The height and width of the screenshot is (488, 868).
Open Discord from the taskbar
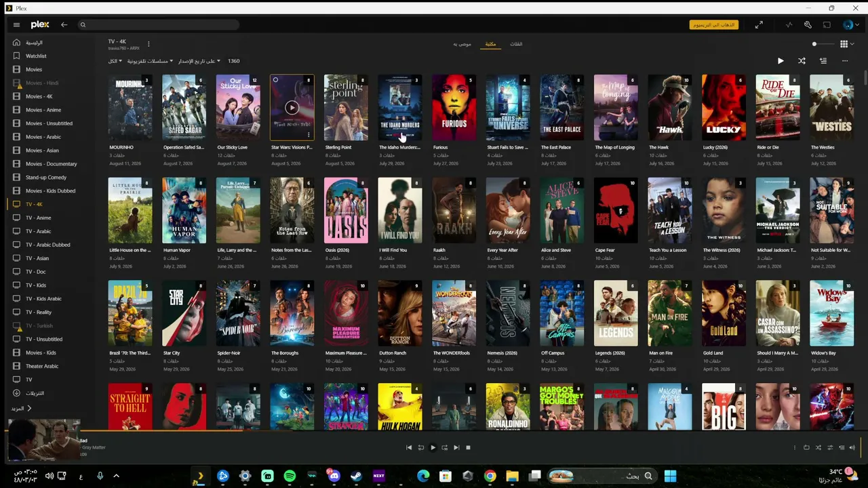[334, 476]
